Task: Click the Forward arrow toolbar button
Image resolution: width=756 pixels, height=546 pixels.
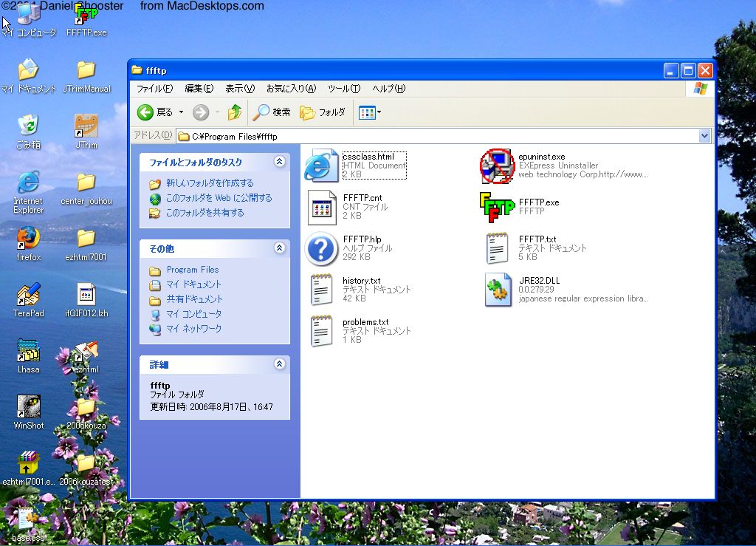Action: point(201,112)
